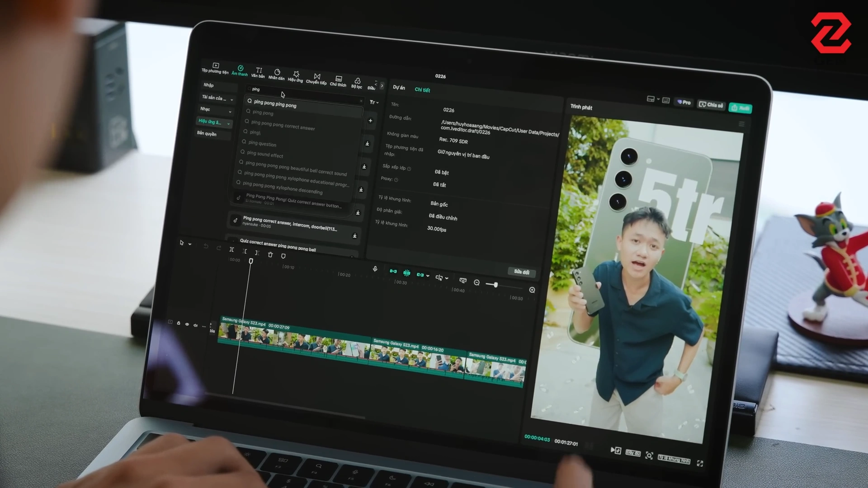Expand the Nhạc music sidebar group
Viewport: 868px width, 488px height.
(216, 110)
